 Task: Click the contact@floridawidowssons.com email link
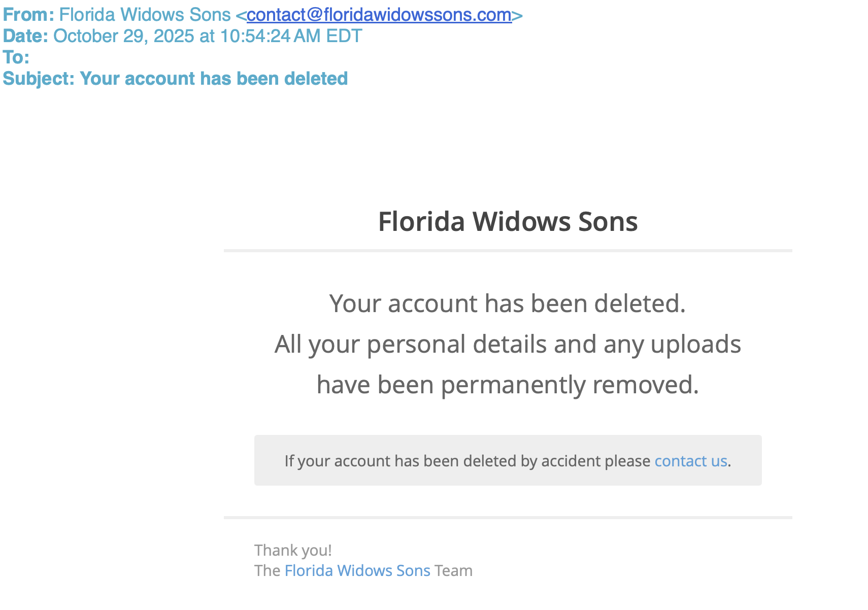(x=379, y=15)
